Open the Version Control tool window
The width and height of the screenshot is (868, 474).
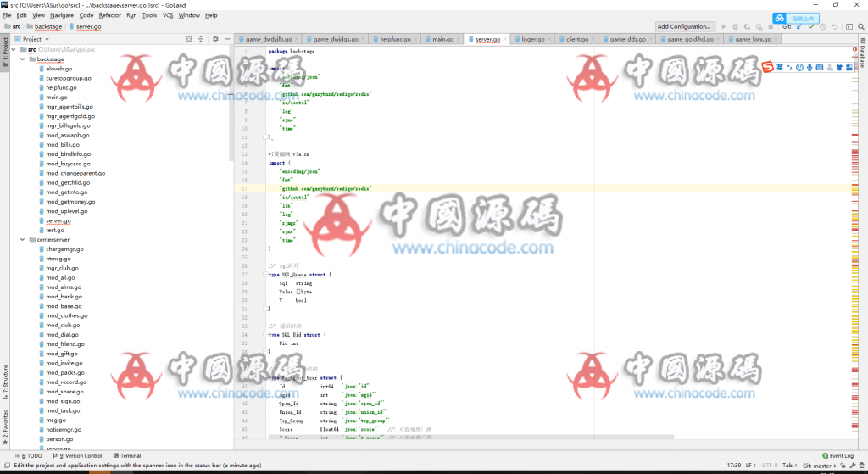[x=77, y=455]
